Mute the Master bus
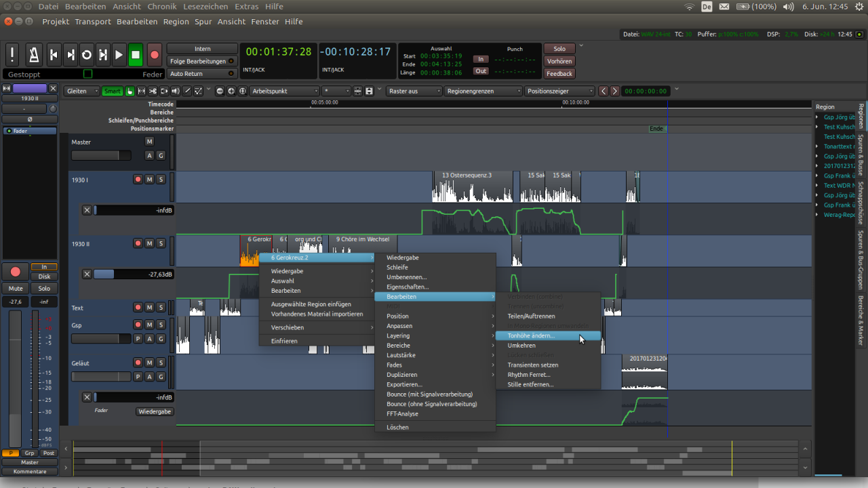The image size is (868, 488). pyautogui.click(x=149, y=142)
